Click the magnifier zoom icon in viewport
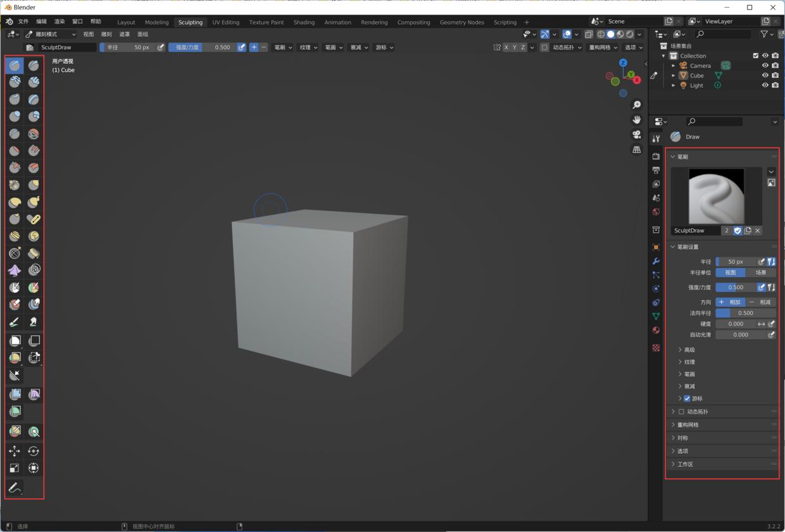This screenshot has width=785, height=532. click(x=636, y=104)
